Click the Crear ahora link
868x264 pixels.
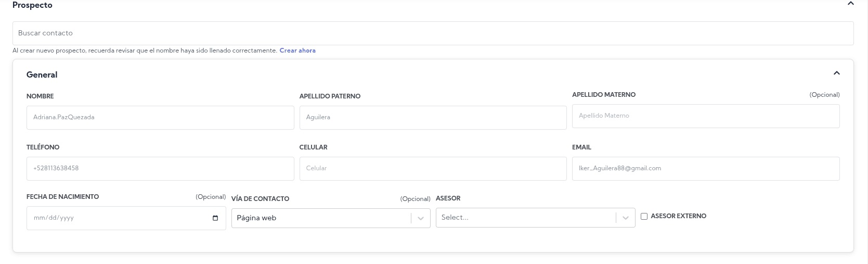point(297,51)
